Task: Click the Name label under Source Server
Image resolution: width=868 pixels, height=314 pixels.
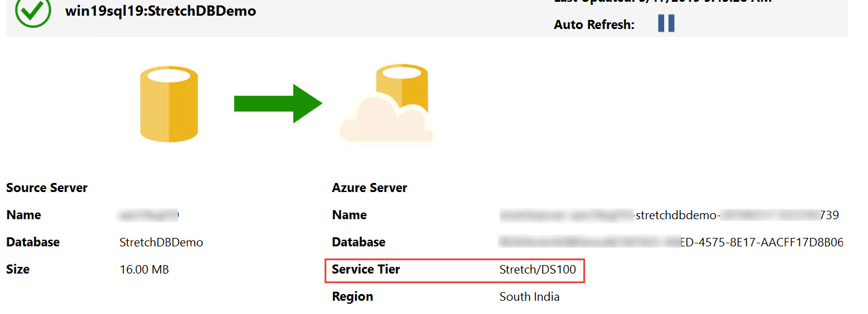Action: pos(24,215)
